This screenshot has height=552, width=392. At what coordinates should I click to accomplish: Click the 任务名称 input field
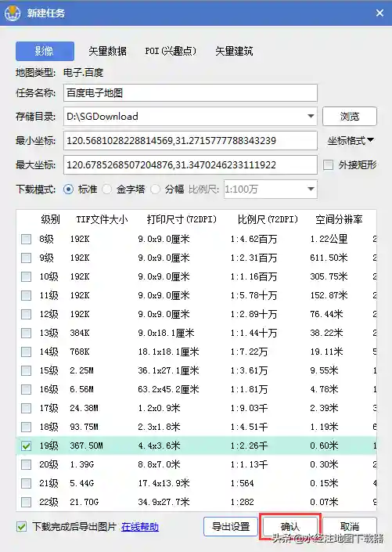(x=190, y=93)
